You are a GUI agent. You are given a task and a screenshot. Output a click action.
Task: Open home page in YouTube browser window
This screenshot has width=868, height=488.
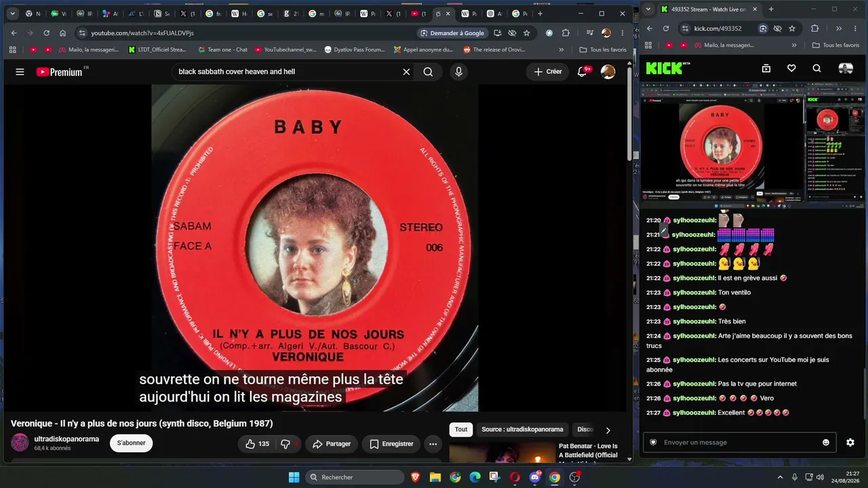coord(62,33)
